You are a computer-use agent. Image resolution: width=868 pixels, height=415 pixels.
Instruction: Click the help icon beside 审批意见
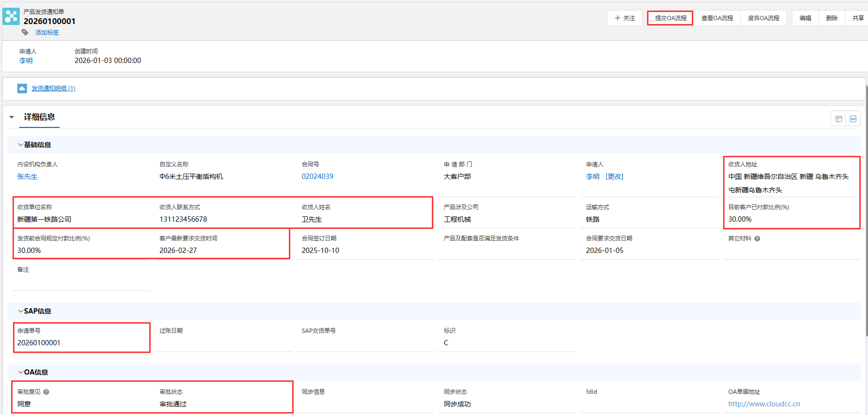pos(46,392)
